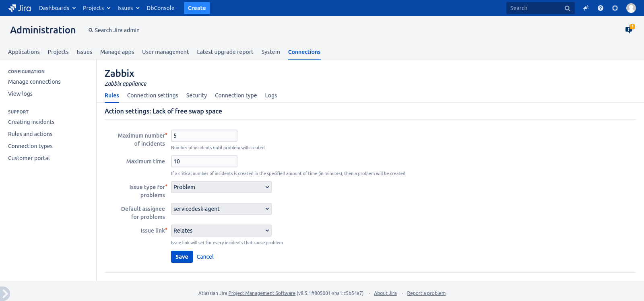Open Connection types support link
Image resolution: width=644 pixels, height=301 pixels.
click(30, 146)
